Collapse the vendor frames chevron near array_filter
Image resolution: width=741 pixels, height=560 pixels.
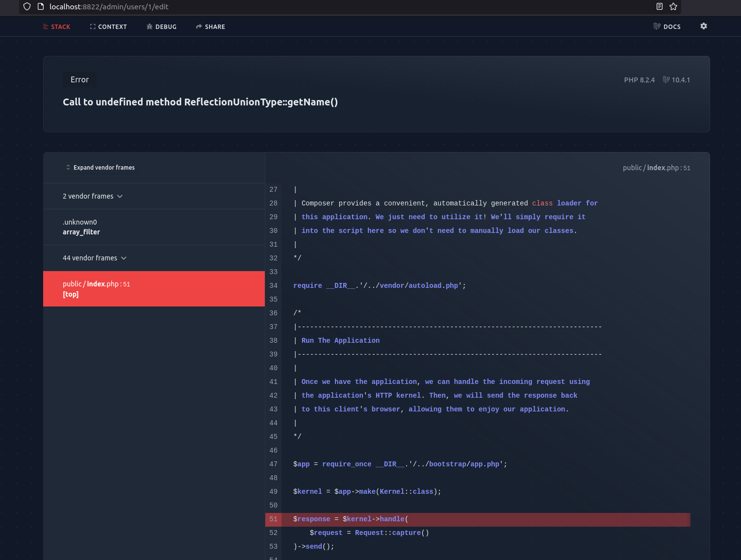tap(120, 196)
